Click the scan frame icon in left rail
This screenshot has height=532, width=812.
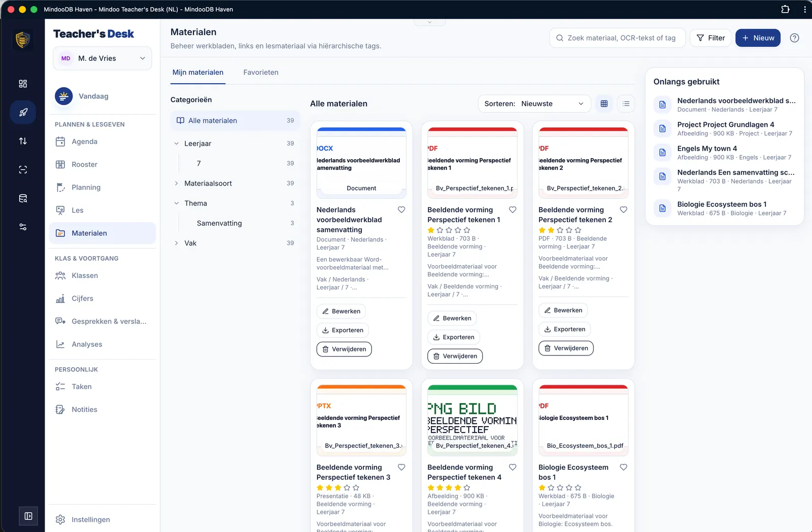(x=23, y=170)
